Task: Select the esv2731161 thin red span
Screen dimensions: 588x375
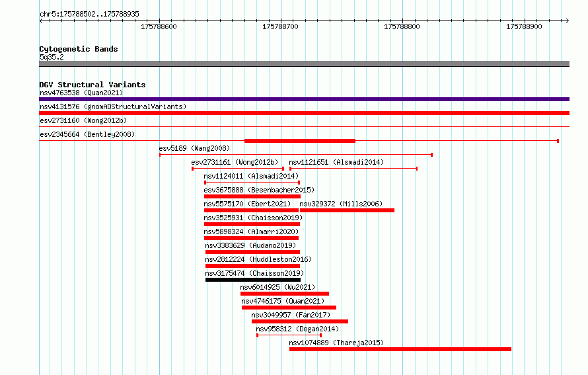Action: [x=238, y=169]
